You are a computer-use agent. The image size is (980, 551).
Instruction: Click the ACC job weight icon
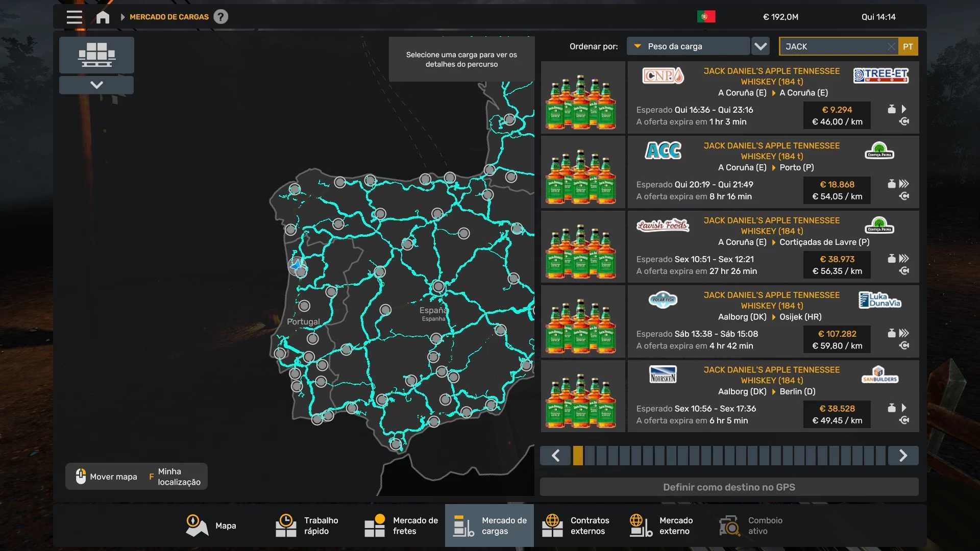(891, 184)
